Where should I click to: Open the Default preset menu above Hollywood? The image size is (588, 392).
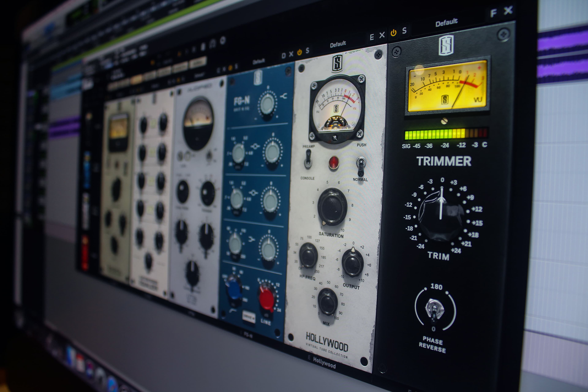pos(338,45)
